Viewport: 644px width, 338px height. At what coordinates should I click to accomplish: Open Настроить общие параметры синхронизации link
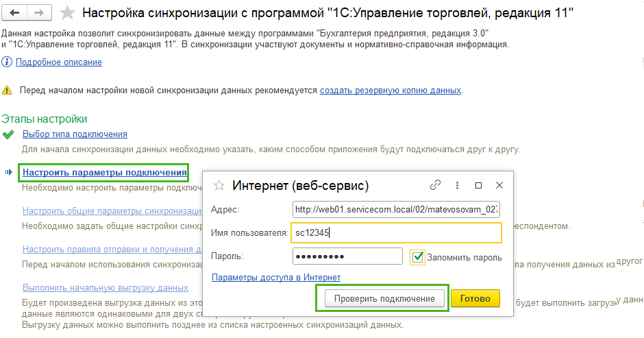112,210
